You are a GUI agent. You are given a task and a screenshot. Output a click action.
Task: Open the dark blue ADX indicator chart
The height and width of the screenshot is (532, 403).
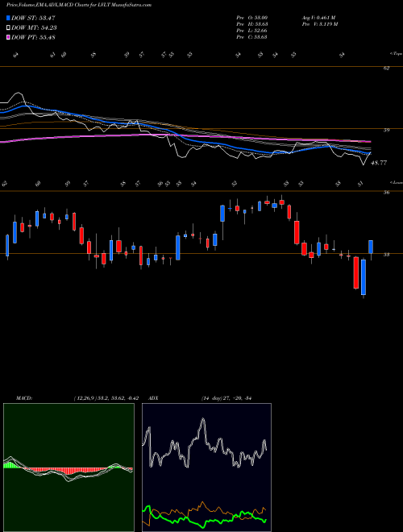pos(206,468)
